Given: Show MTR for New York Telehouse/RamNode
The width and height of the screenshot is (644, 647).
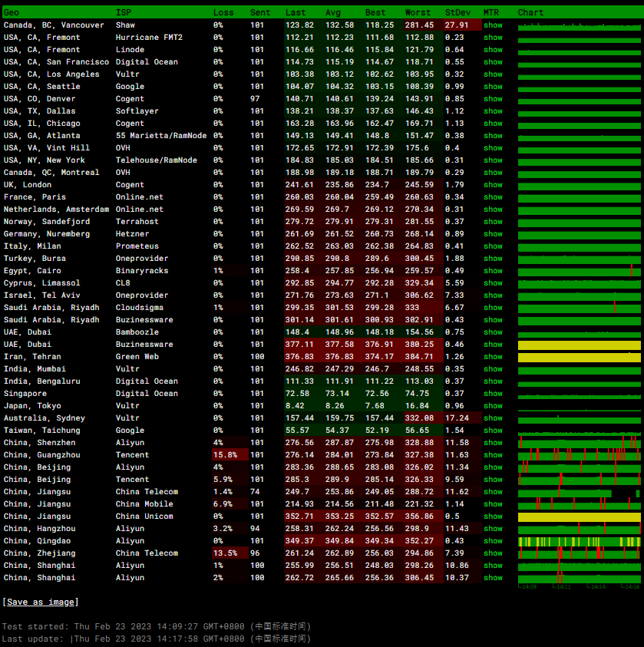Looking at the screenshot, I should click(x=493, y=160).
